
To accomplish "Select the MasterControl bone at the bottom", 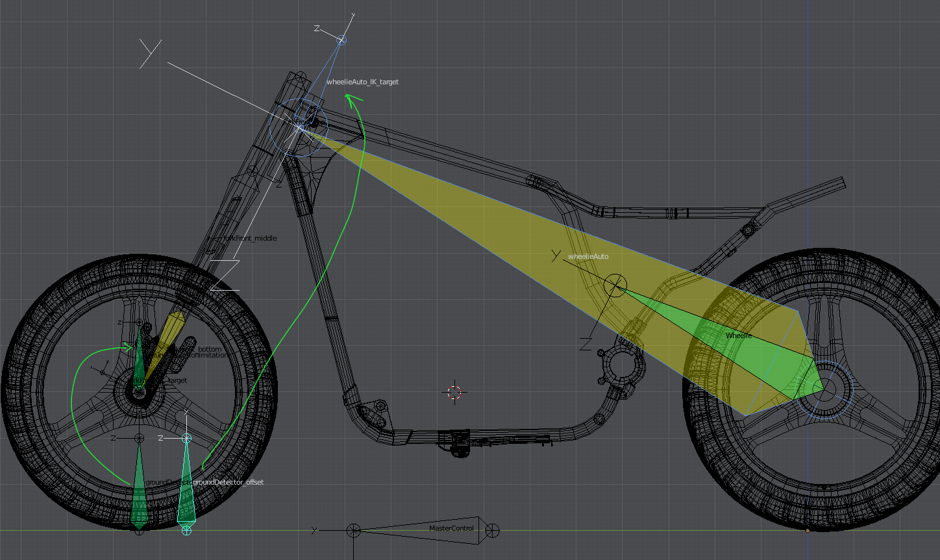I will [422, 531].
